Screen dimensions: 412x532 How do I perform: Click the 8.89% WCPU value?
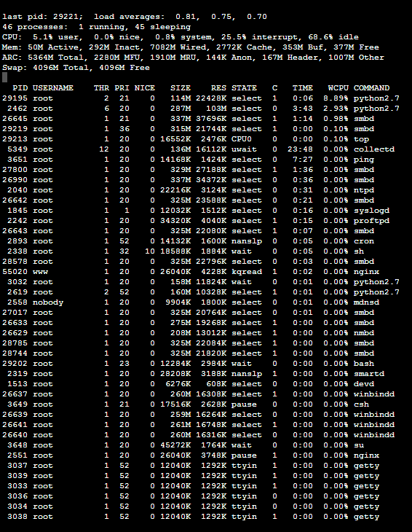[336, 98]
